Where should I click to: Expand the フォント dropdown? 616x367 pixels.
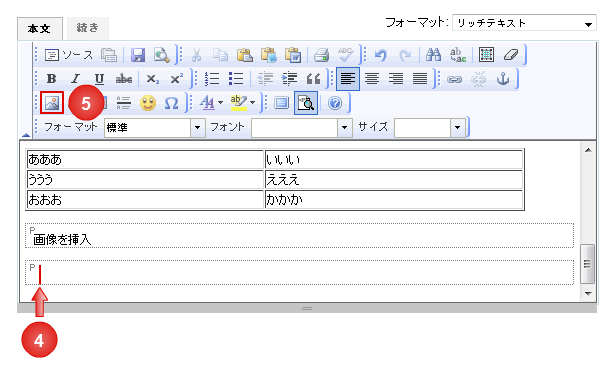coord(301,127)
